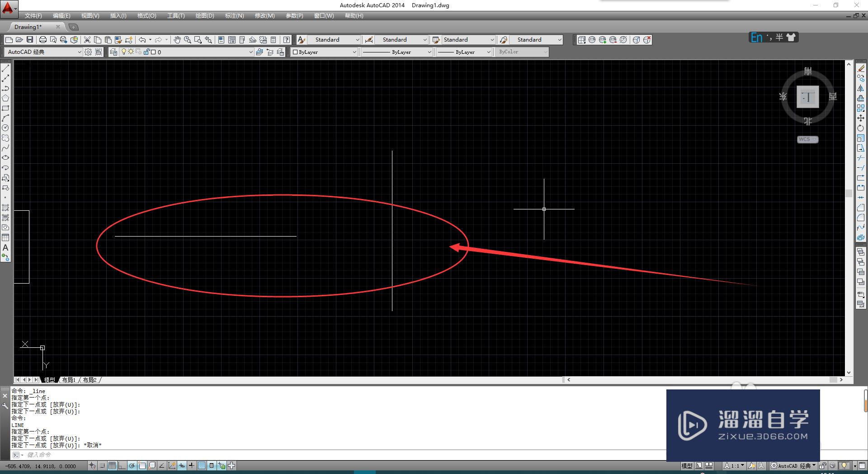
Task: Switch to the 布局1 layout tab
Action: pos(69,380)
